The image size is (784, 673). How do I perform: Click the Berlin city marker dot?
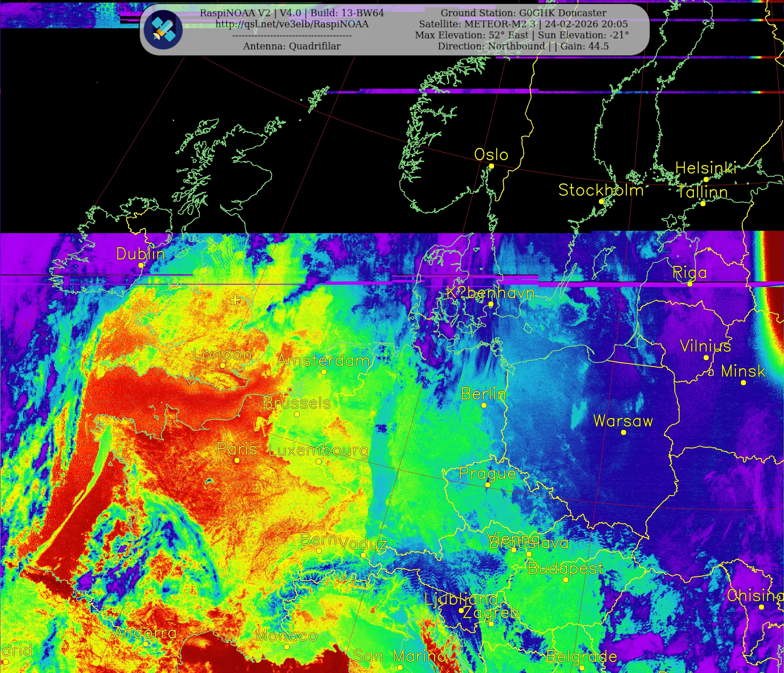pos(484,405)
